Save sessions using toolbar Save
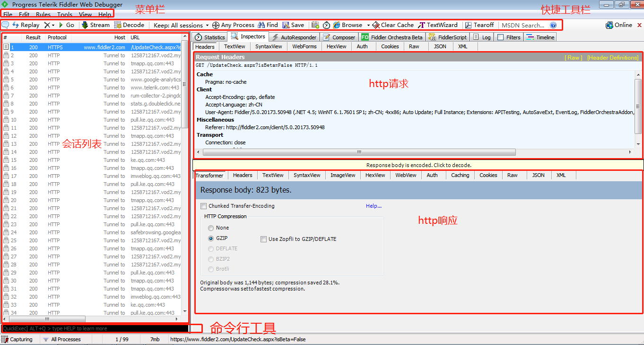644x345 pixels. click(293, 25)
